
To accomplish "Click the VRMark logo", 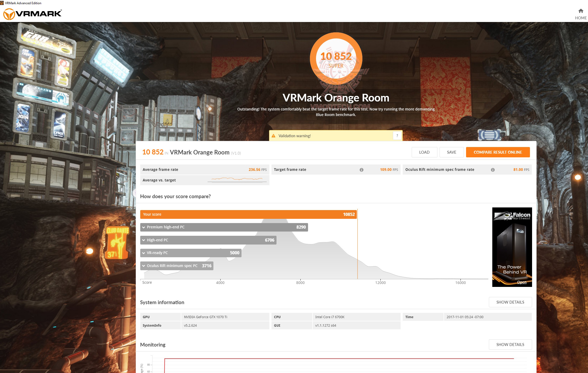I will click(32, 14).
